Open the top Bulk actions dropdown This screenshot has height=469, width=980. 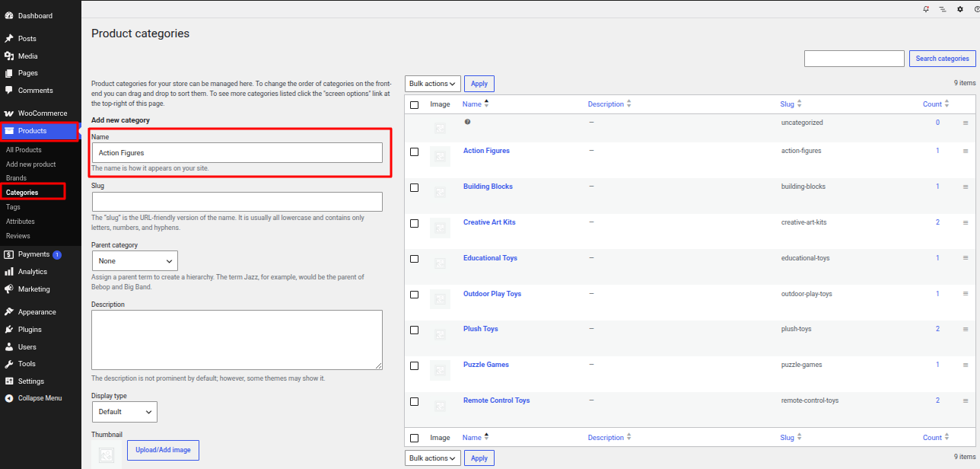pos(433,84)
